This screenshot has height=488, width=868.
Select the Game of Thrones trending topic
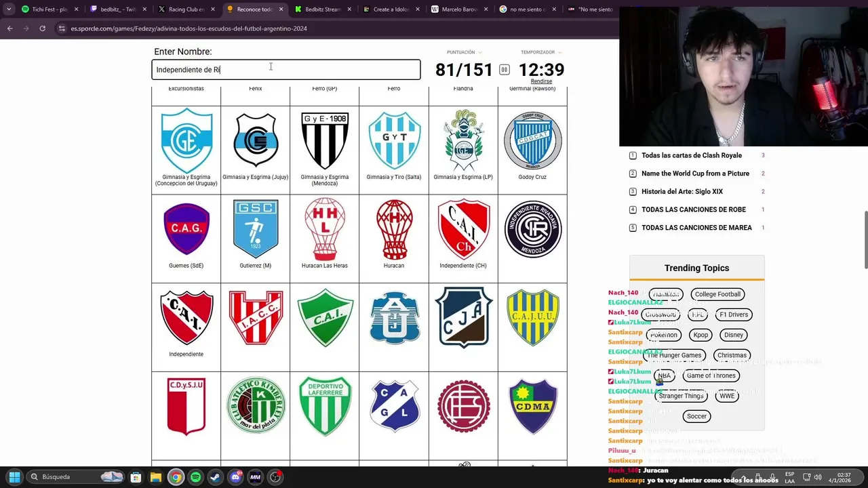(711, 375)
